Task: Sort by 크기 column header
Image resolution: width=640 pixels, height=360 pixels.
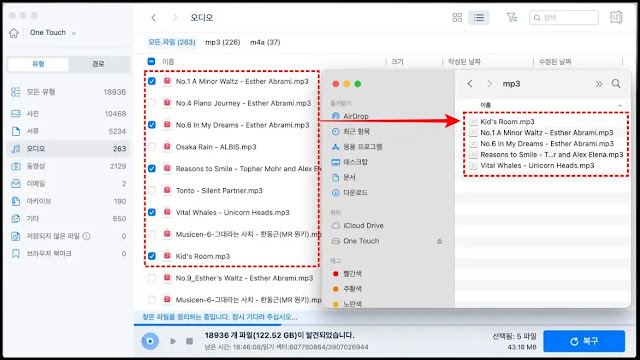Action: [397, 62]
